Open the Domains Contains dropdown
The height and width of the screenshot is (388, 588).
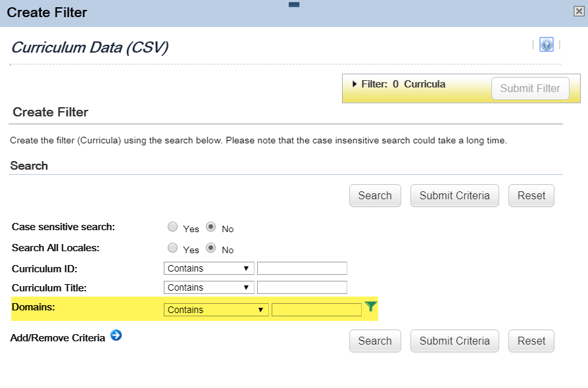[216, 310]
